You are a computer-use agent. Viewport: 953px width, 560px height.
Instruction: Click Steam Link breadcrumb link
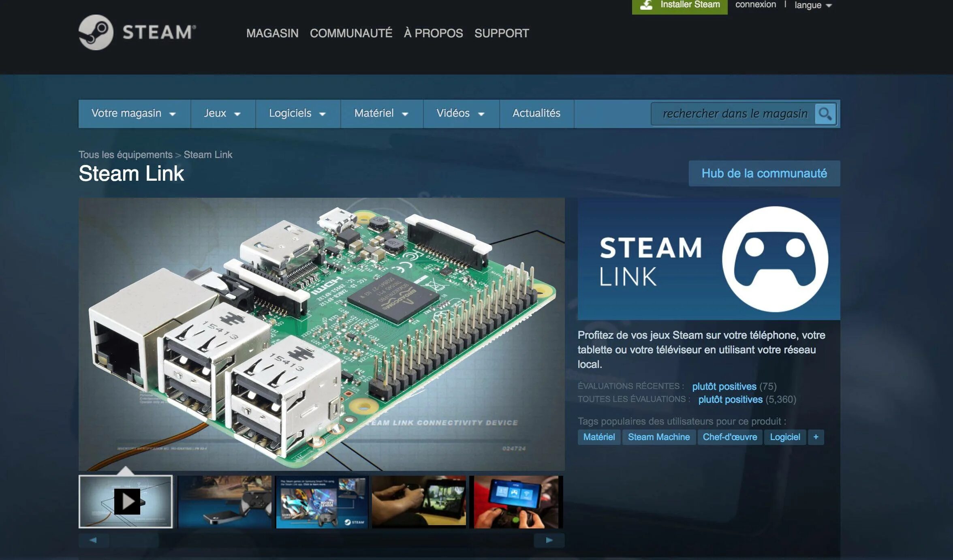[x=208, y=155]
